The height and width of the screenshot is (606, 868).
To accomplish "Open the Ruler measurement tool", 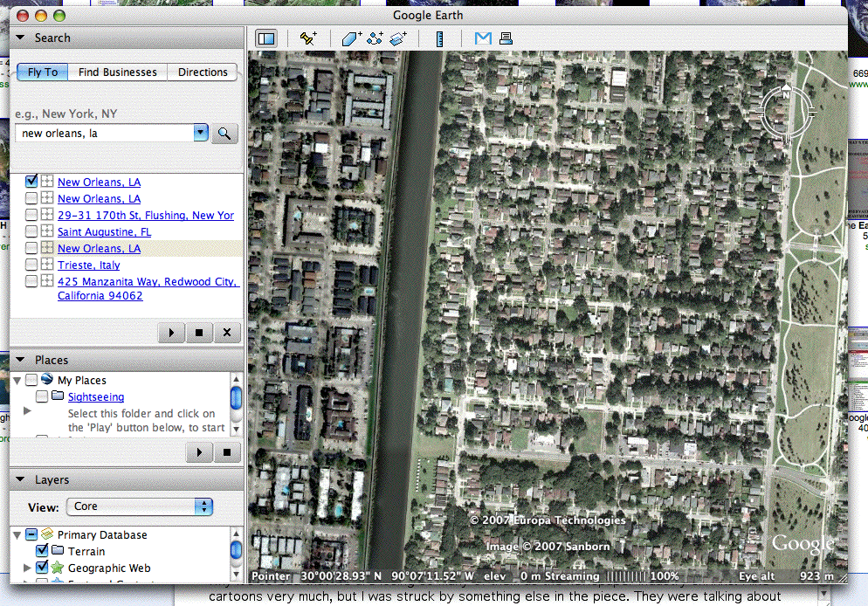I will [x=439, y=38].
